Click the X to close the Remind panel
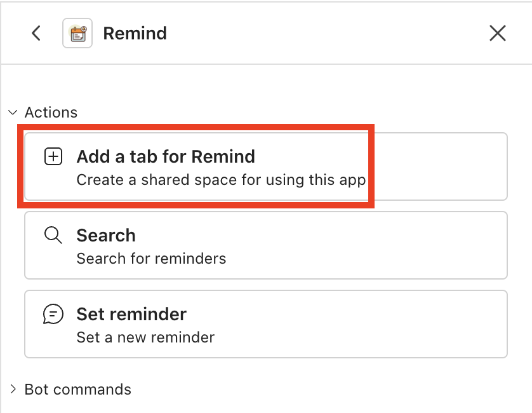 pos(498,33)
